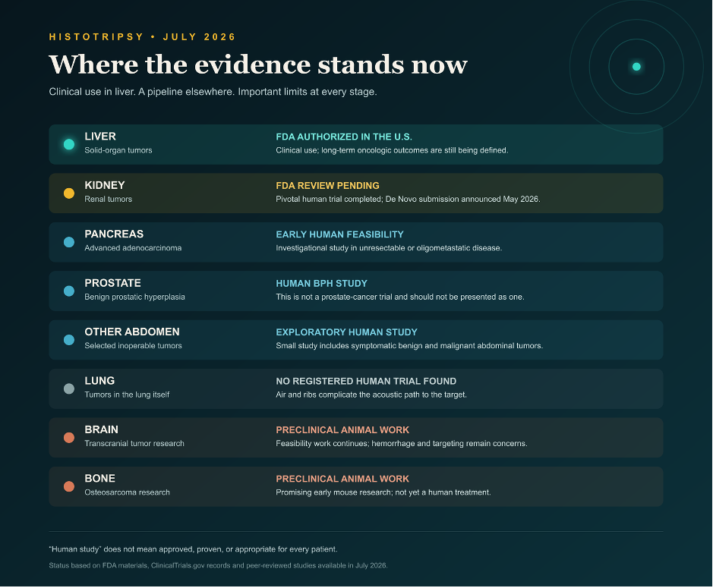713x588 pixels.
Task: Pick the blue status dot beside PROSTATE
Action: [x=69, y=291]
